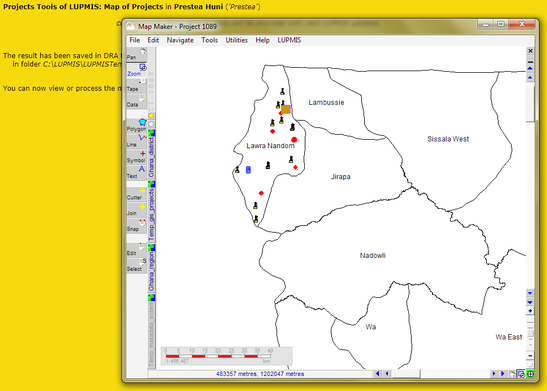Activate the Text tool
Screen dimensions: 547x391
136,173
